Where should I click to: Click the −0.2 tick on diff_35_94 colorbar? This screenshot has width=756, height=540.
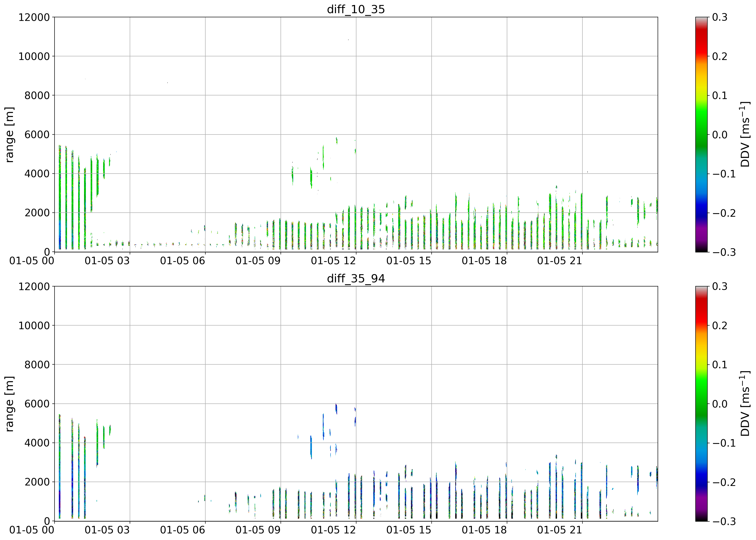click(724, 482)
